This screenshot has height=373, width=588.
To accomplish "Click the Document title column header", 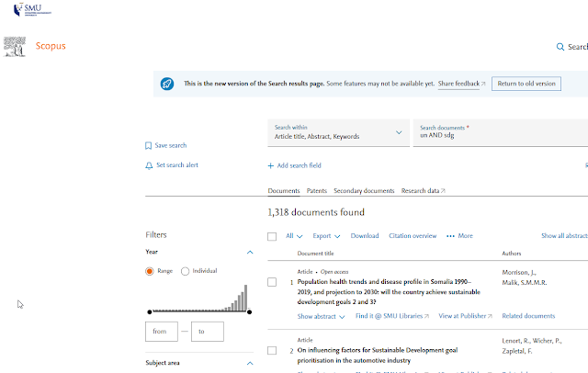I will [x=315, y=254].
